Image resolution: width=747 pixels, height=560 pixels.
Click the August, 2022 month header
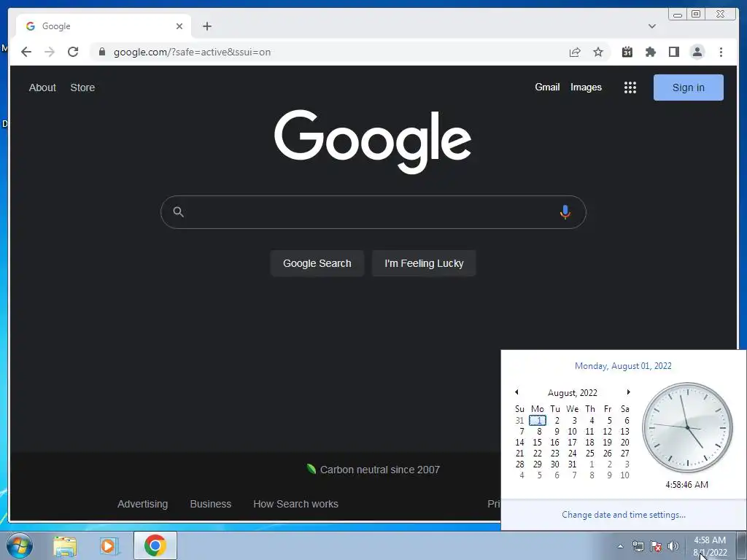click(572, 393)
